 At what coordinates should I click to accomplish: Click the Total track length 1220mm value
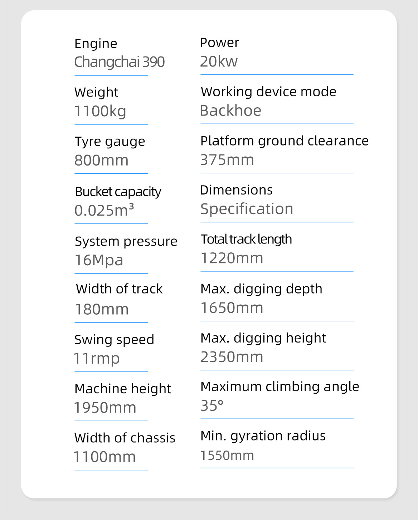(232, 258)
